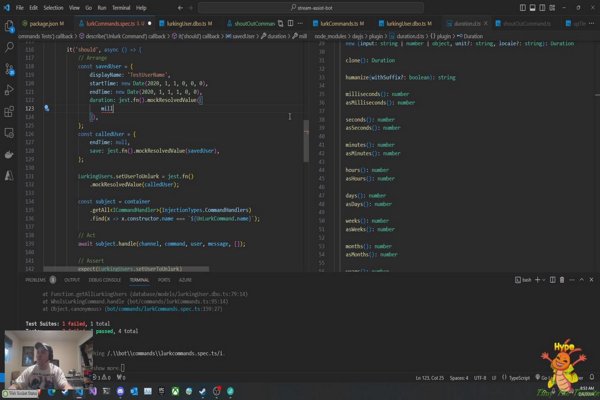Click the split editor icon in left group
This screenshot has height=400, width=600.
tap(290, 23)
